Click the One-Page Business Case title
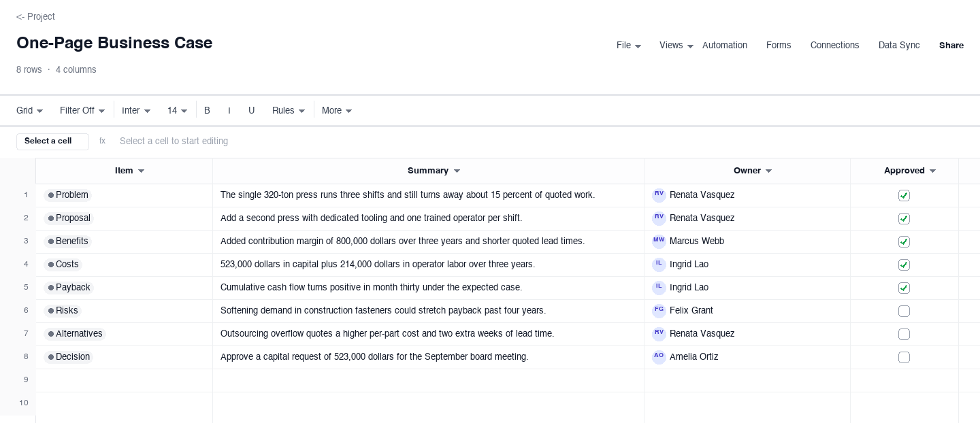 114,43
